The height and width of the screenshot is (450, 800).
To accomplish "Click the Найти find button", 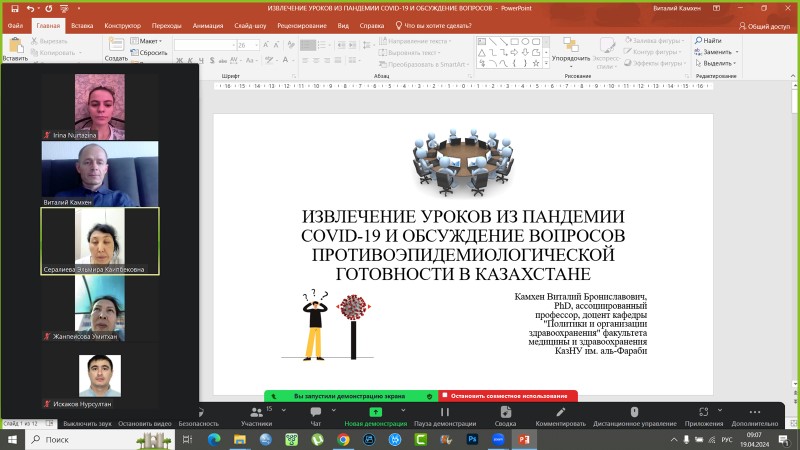I will pos(708,41).
